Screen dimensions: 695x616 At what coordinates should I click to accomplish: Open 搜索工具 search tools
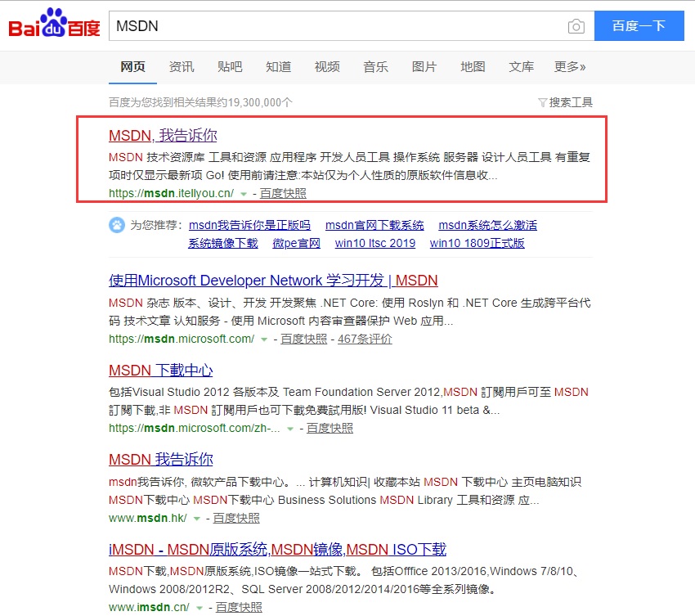pyautogui.click(x=571, y=102)
